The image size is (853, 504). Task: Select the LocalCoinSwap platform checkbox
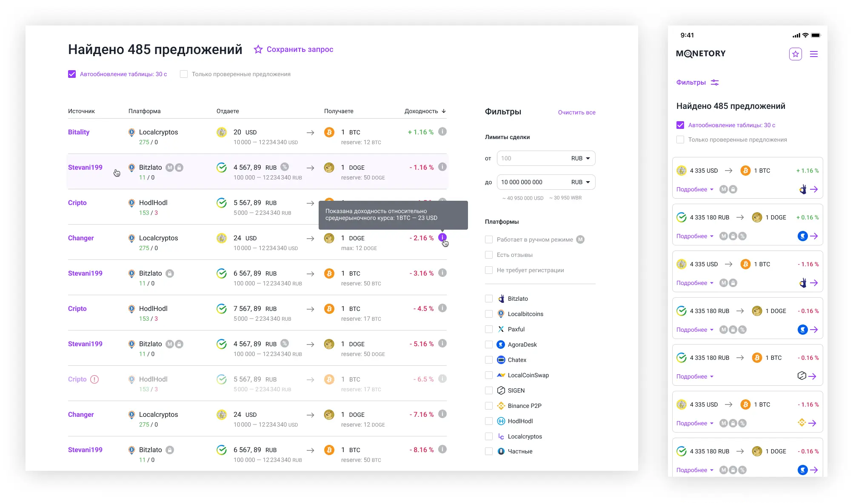pos(489,375)
